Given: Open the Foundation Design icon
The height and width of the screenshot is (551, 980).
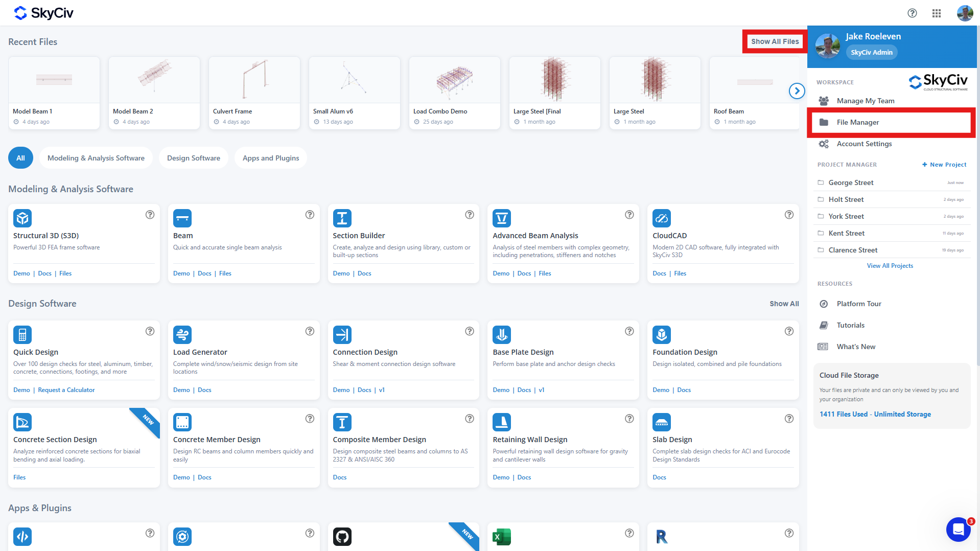Looking at the screenshot, I should pyautogui.click(x=662, y=335).
